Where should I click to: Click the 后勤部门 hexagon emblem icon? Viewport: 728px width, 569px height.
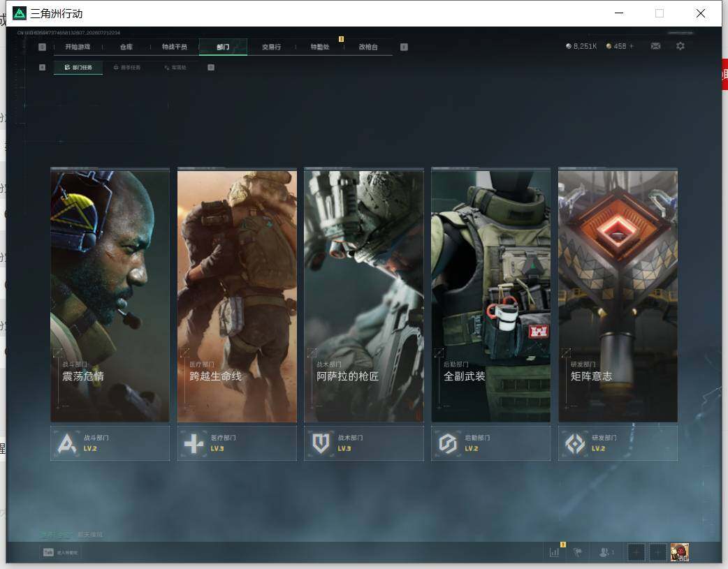click(x=448, y=444)
